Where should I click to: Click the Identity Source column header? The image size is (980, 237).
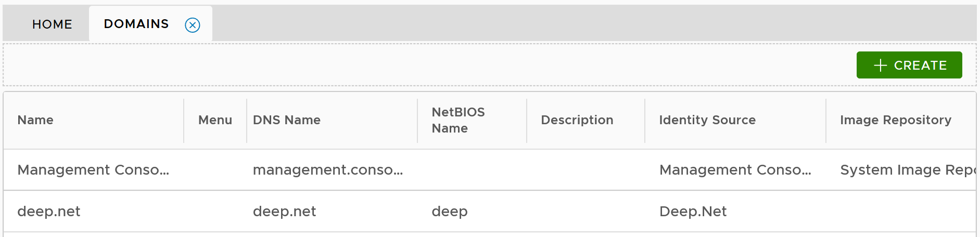point(707,120)
